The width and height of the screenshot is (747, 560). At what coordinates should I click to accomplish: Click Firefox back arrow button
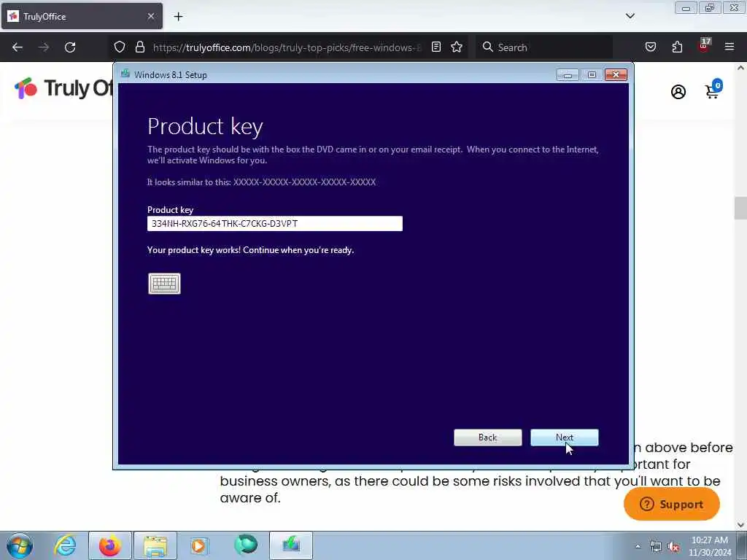pyautogui.click(x=18, y=47)
